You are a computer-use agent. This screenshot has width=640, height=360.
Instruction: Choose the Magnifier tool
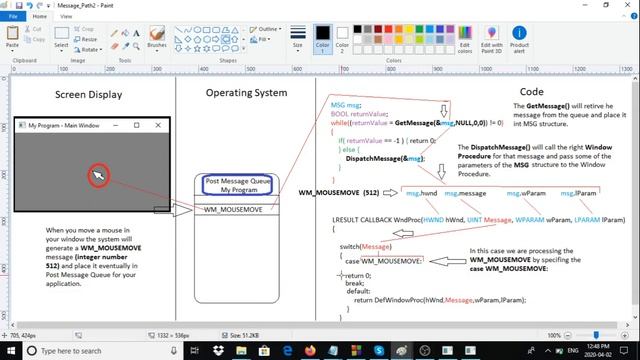tap(136, 46)
